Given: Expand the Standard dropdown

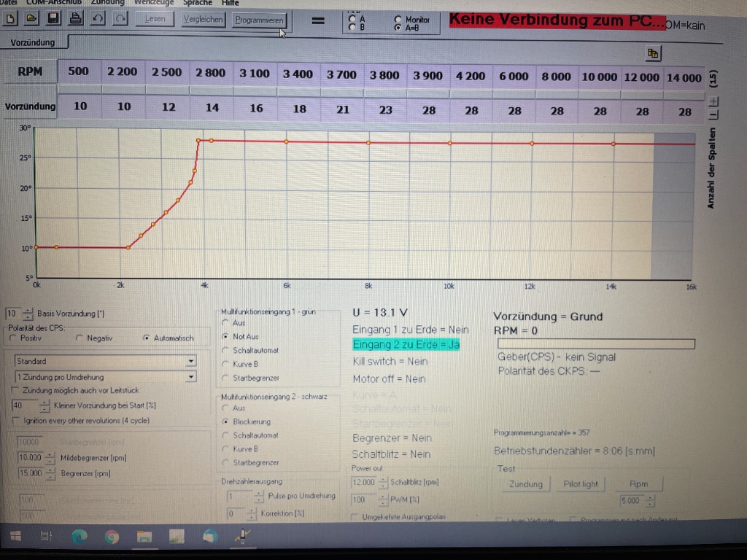Looking at the screenshot, I should point(190,361).
